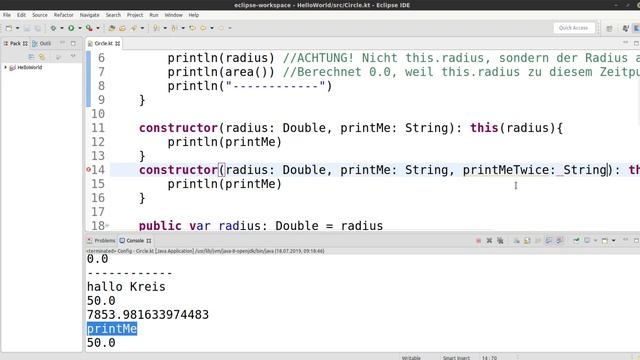
Task: Toggle Scroll Lock in the console
Action: [527, 241]
